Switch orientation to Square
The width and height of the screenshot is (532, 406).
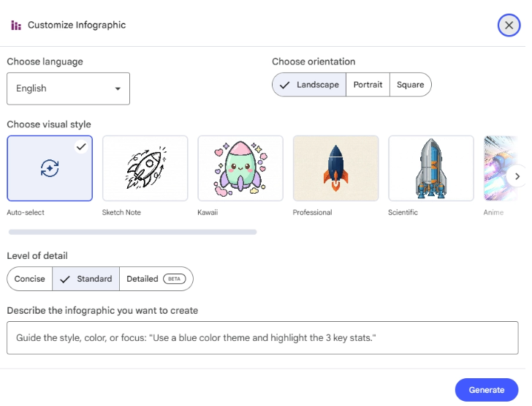[410, 85]
